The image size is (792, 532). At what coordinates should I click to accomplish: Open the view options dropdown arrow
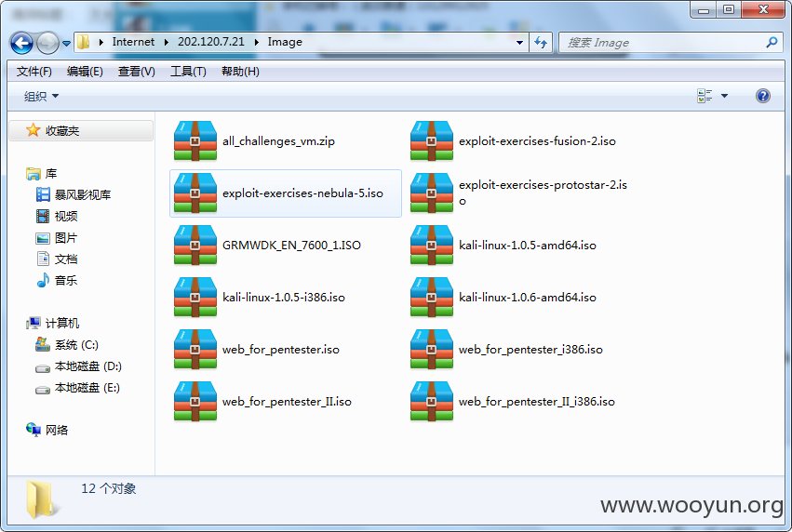point(724,96)
